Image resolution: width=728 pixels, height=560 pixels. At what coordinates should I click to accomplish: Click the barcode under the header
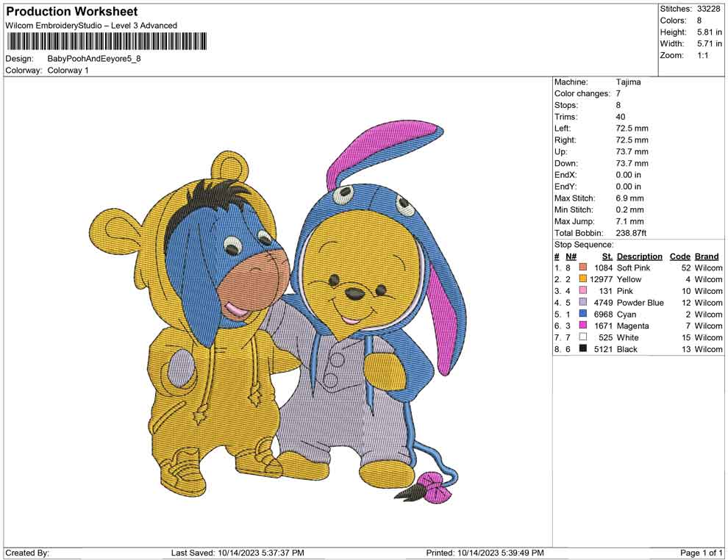click(x=107, y=41)
